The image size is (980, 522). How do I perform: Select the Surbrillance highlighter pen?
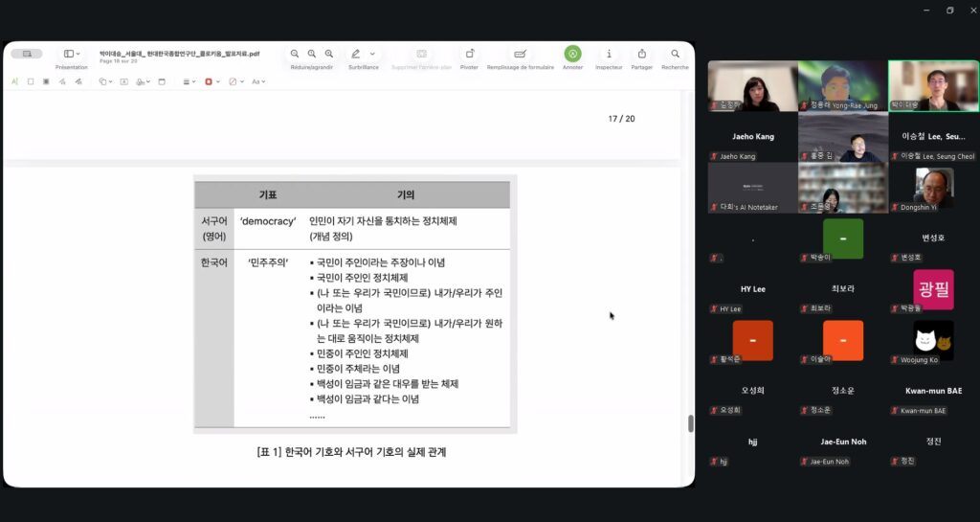pyautogui.click(x=356, y=54)
